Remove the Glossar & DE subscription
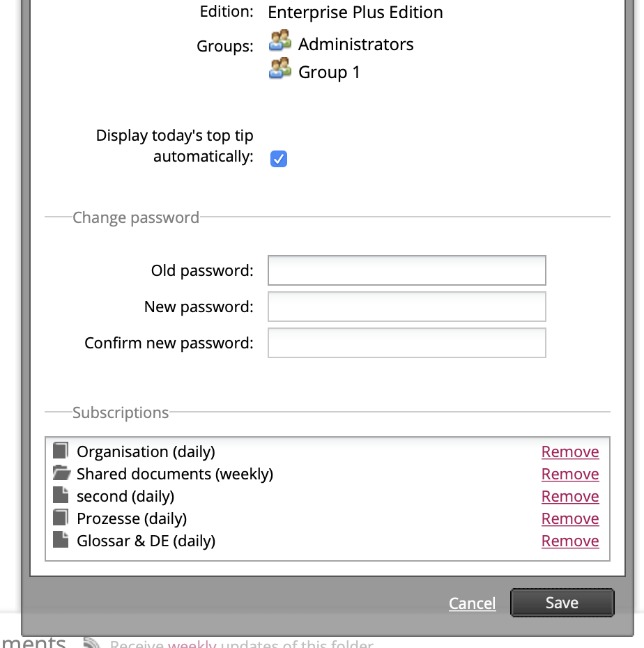 570,541
